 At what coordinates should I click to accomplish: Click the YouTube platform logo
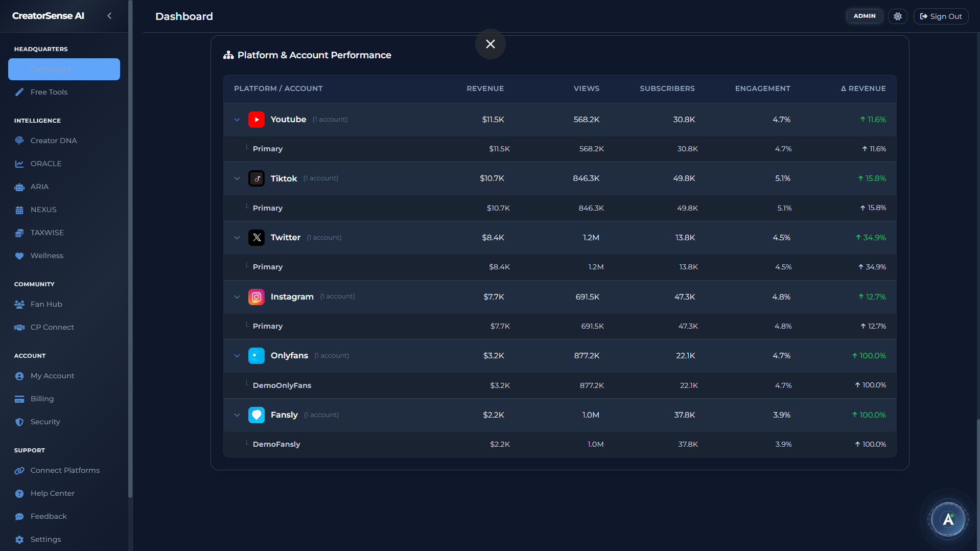(256, 119)
